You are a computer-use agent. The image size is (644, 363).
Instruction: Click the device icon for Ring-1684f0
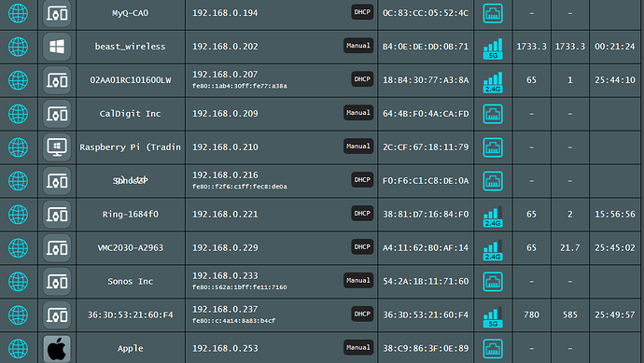pyautogui.click(x=57, y=215)
